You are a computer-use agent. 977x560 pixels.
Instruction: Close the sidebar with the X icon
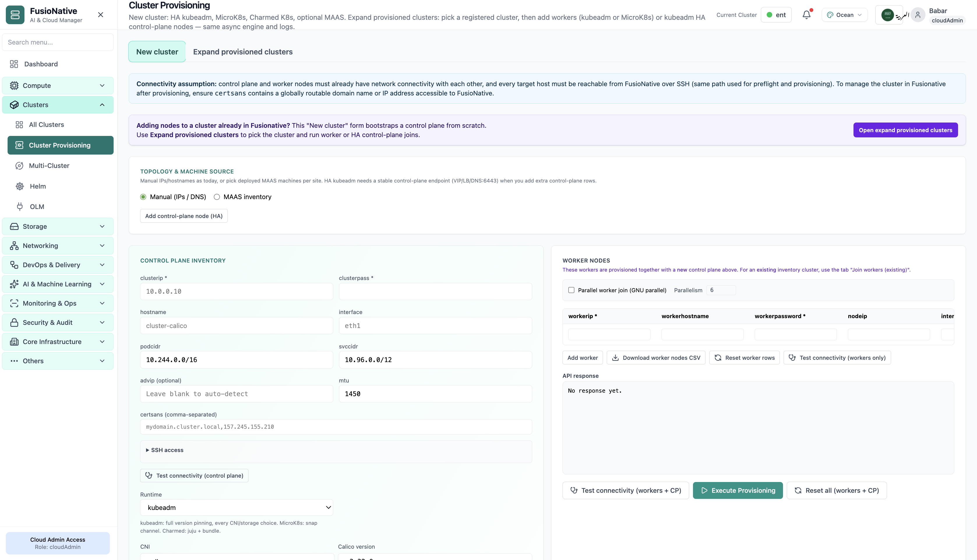100,15
